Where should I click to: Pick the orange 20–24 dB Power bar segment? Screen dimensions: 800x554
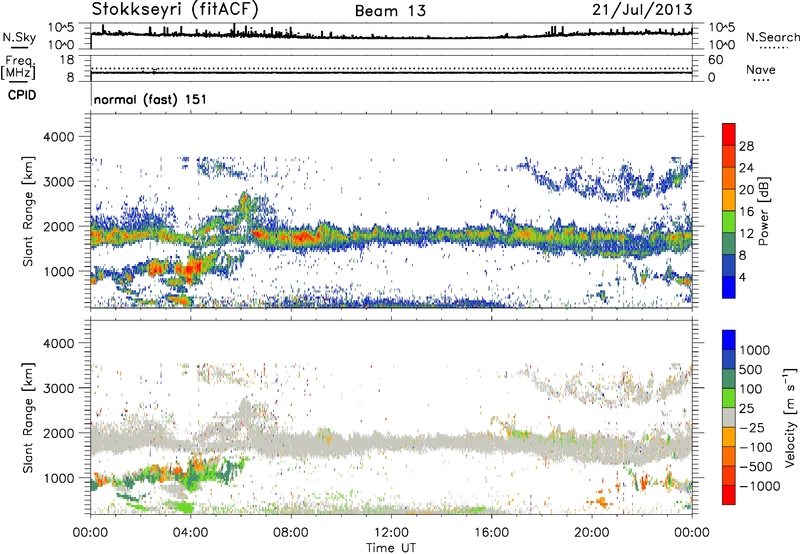click(x=729, y=179)
